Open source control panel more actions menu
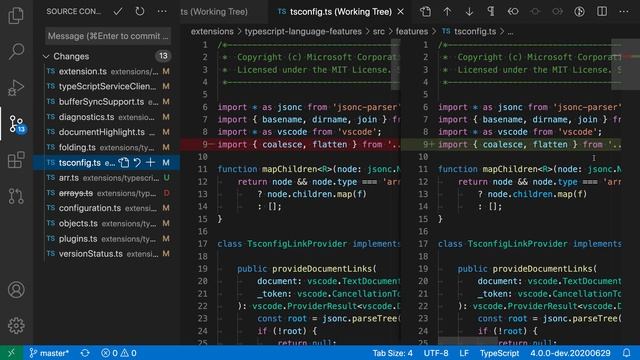Screen dimensions: 640x360 pos(162,11)
